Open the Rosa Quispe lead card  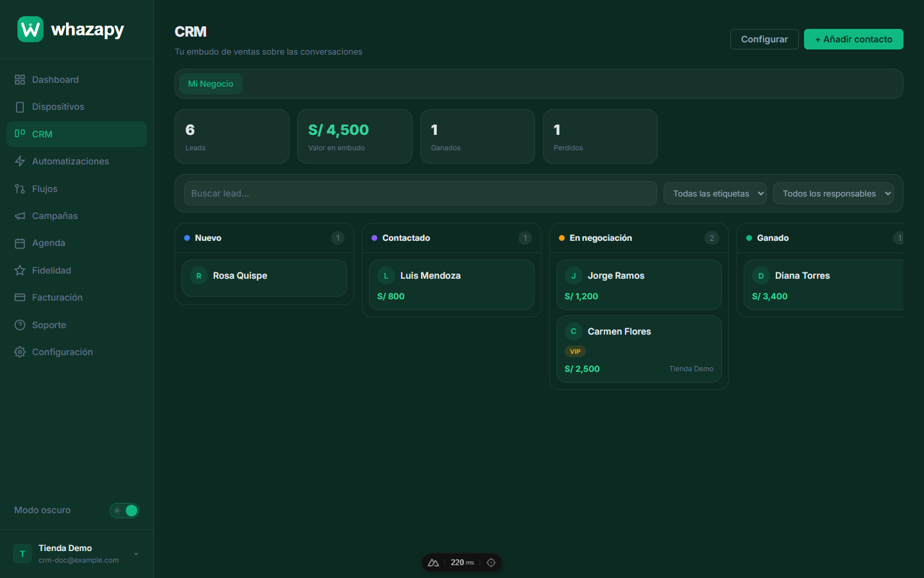264,278
